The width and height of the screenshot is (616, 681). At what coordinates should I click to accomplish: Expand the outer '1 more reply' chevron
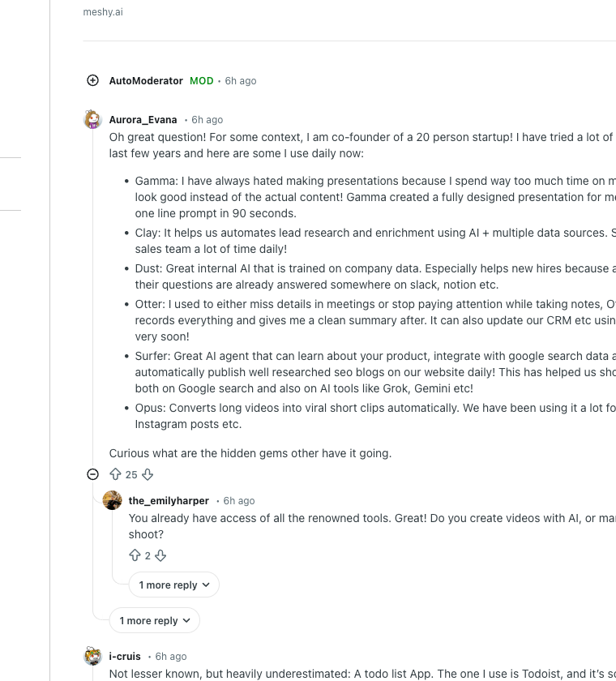point(154,620)
